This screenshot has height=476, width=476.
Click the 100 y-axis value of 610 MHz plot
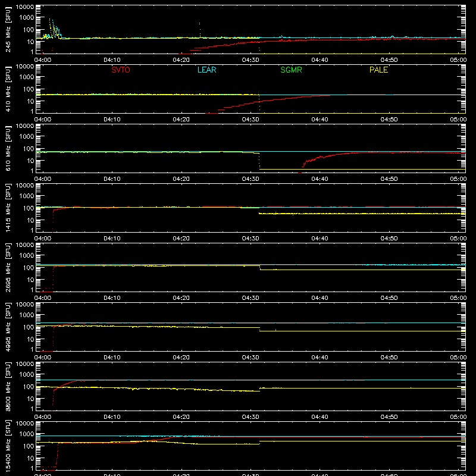pos(29,149)
